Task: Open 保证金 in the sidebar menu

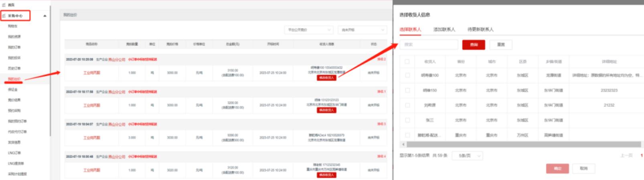Action: (13, 90)
